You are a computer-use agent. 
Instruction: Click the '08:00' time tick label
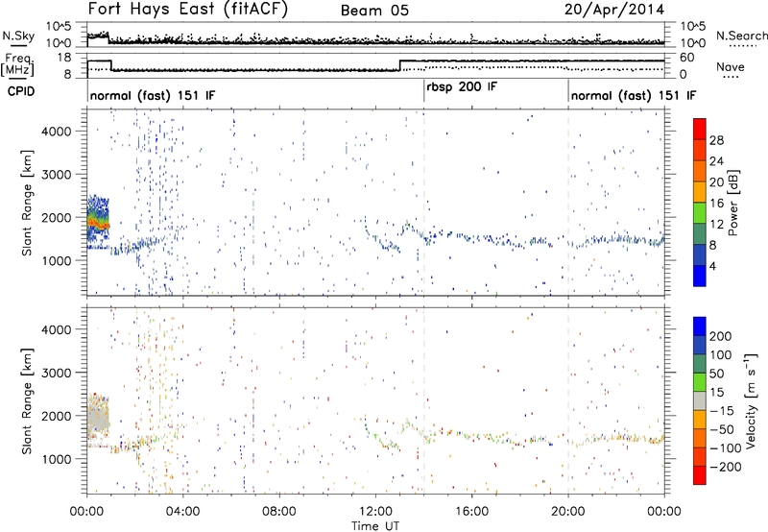(x=278, y=512)
